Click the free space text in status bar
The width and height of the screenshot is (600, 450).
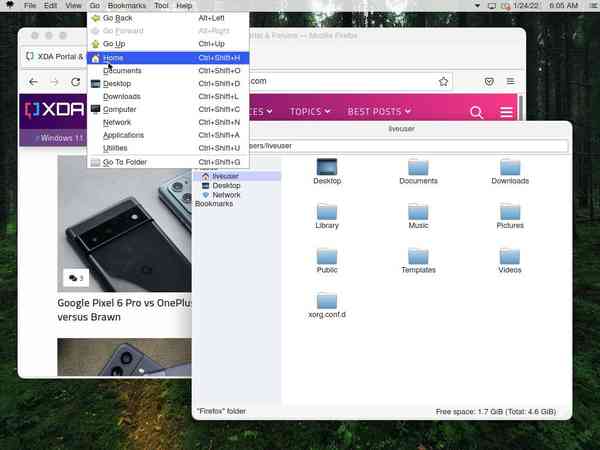496,412
